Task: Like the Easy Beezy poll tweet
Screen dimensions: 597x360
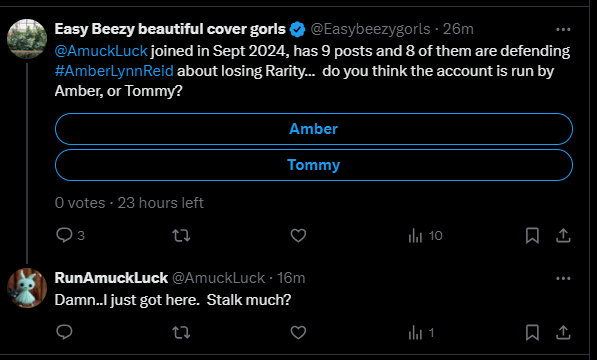Action: point(298,236)
